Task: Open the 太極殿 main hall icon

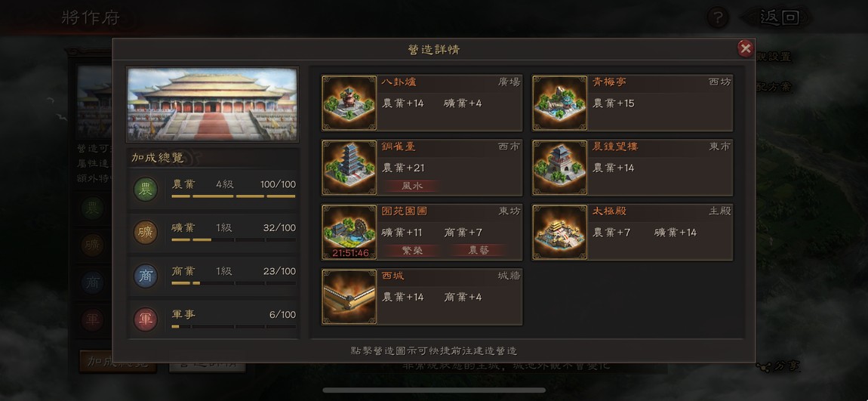Action: pyautogui.click(x=559, y=232)
